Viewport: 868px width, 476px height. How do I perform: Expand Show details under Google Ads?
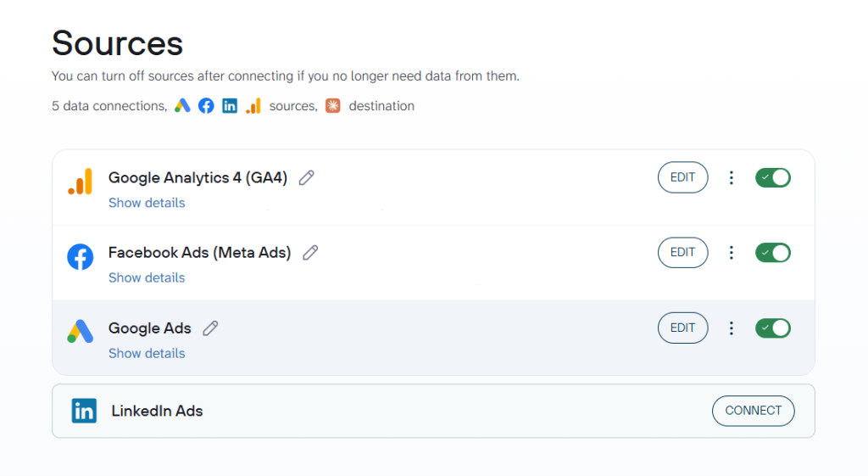(x=147, y=353)
